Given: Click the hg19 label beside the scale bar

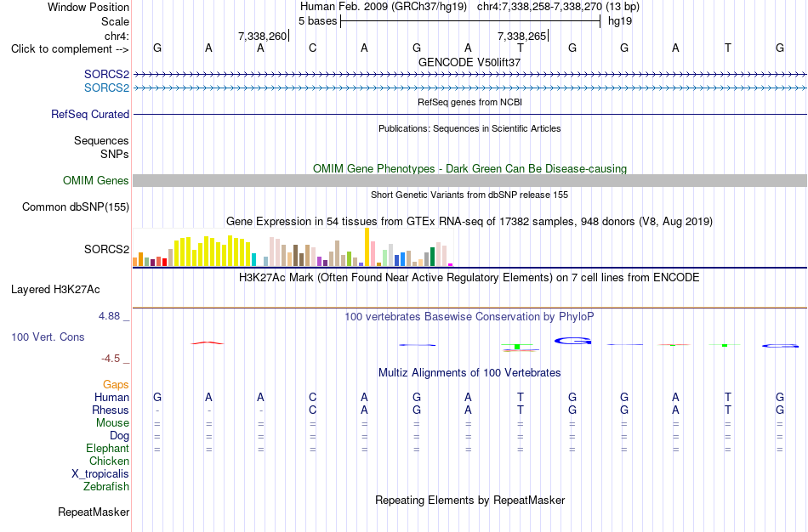Looking at the screenshot, I should coord(620,21).
